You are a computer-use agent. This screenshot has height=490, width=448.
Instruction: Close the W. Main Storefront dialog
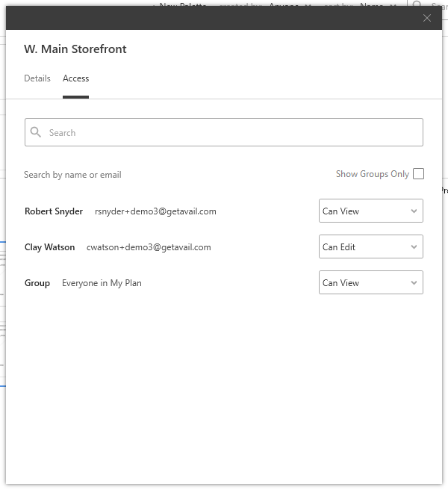[x=427, y=18]
